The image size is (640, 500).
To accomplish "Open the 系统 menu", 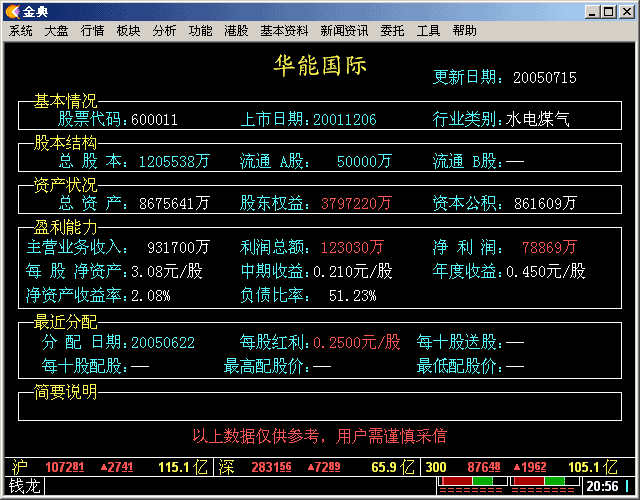I will [20, 31].
